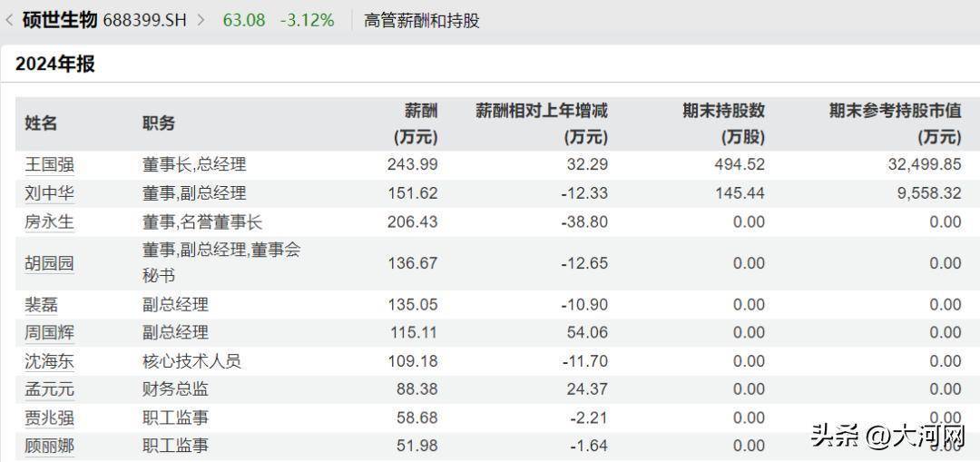Open the profile of 胡园园
This screenshot has width=980, height=462.
tap(49, 263)
